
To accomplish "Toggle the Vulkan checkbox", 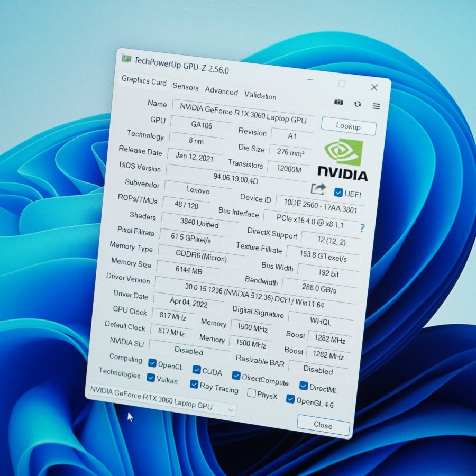I will (x=151, y=377).
